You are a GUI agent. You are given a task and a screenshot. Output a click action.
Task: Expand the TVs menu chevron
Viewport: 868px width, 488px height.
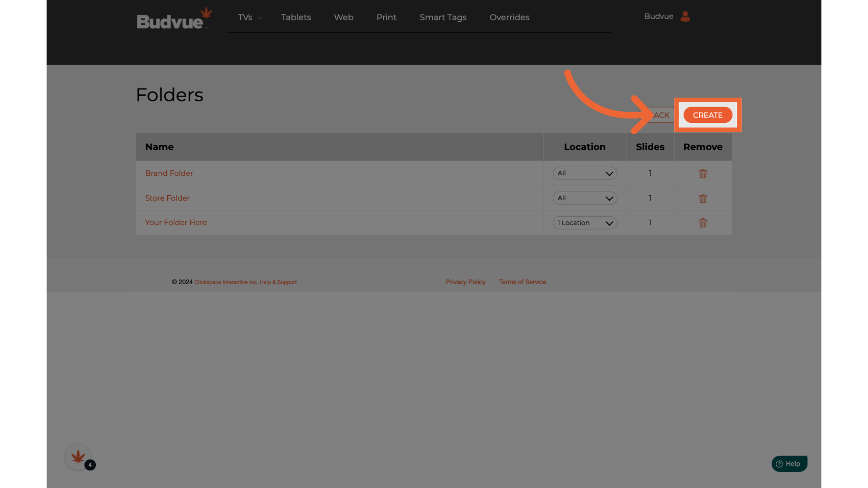coord(260,18)
